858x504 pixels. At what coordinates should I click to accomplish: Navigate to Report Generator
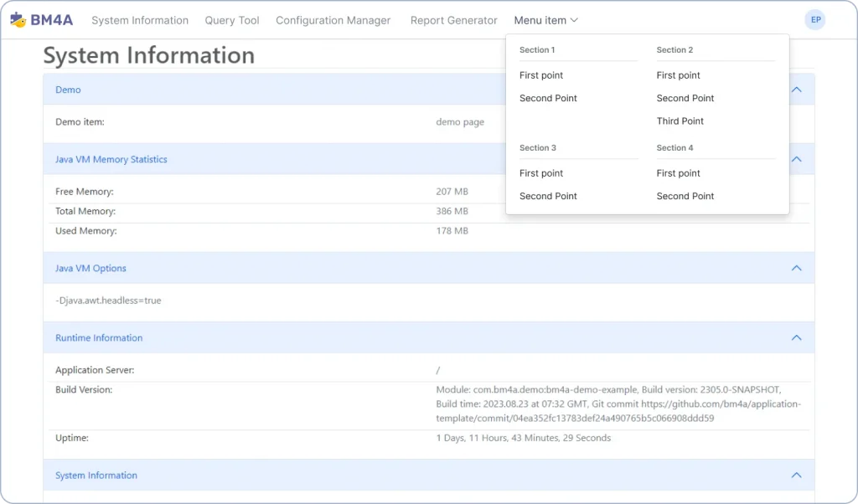(x=453, y=20)
